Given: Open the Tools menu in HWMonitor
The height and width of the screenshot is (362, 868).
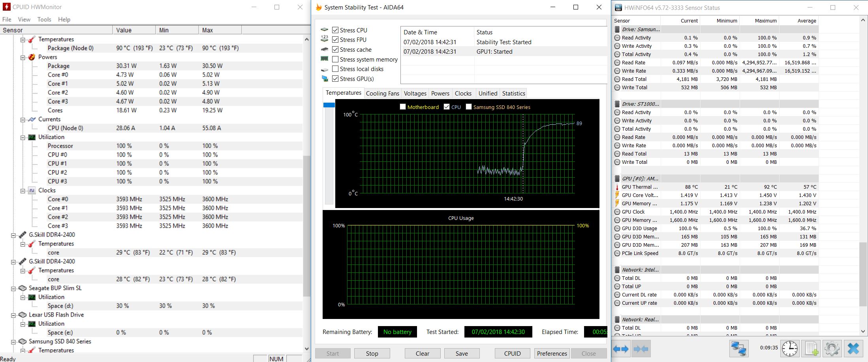Looking at the screenshot, I should coord(44,19).
